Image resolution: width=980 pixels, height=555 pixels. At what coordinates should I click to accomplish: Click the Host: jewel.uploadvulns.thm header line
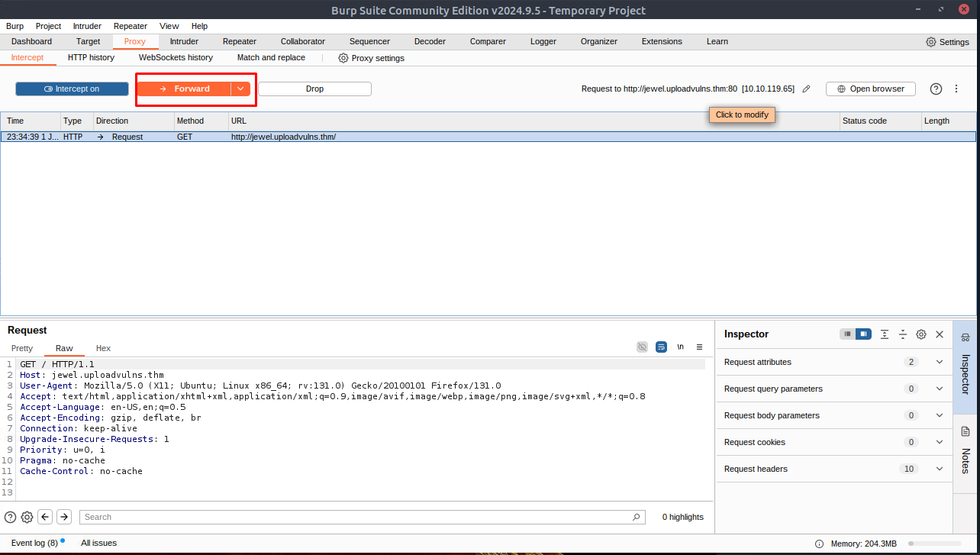click(92, 375)
